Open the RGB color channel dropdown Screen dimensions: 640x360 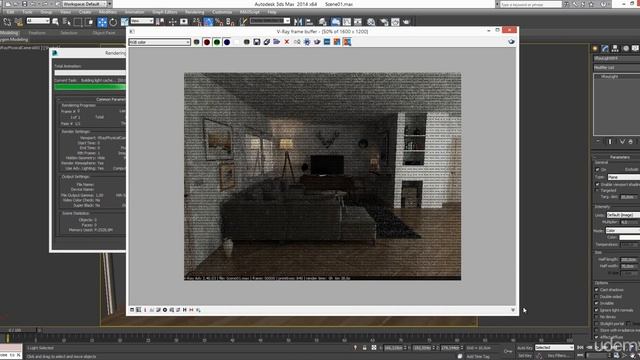coord(160,42)
